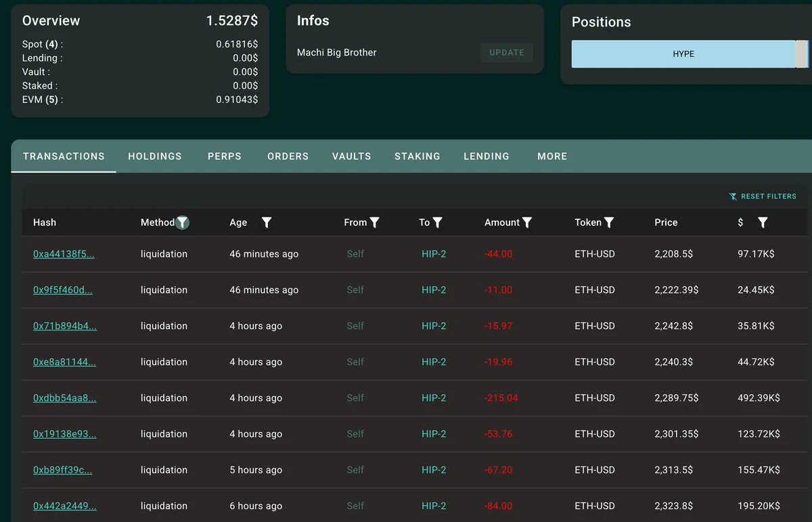Open the Amount column filter icon
This screenshot has width=812, height=522.
[527, 222]
